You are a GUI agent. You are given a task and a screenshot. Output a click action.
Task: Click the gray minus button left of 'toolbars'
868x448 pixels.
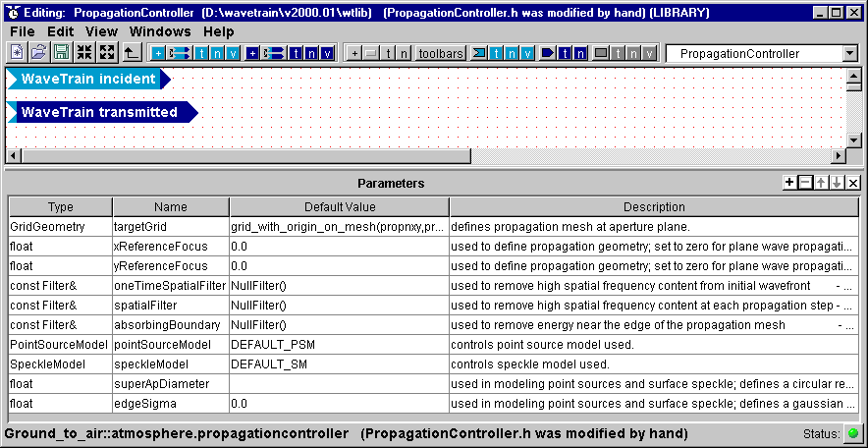(x=370, y=53)
